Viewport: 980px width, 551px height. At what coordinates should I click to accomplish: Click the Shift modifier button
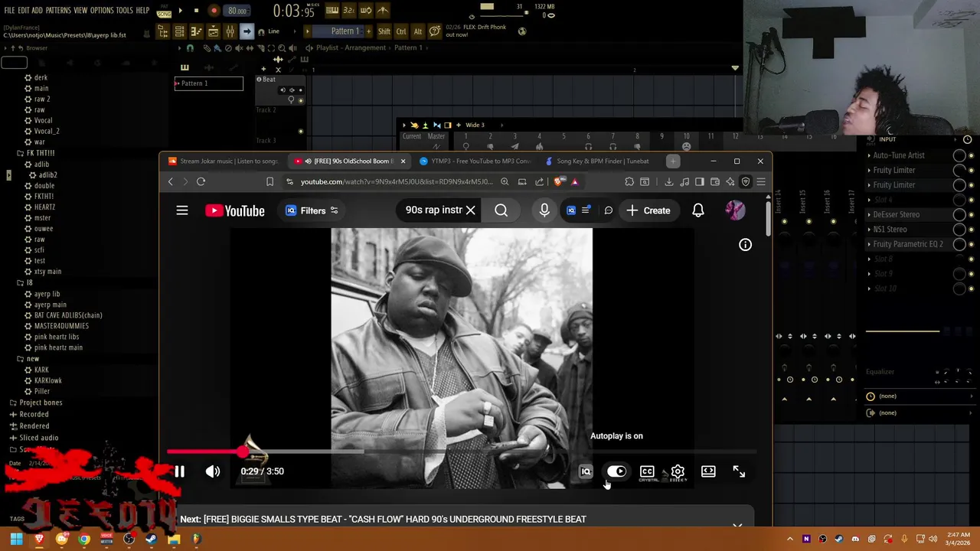click(384, 31)
